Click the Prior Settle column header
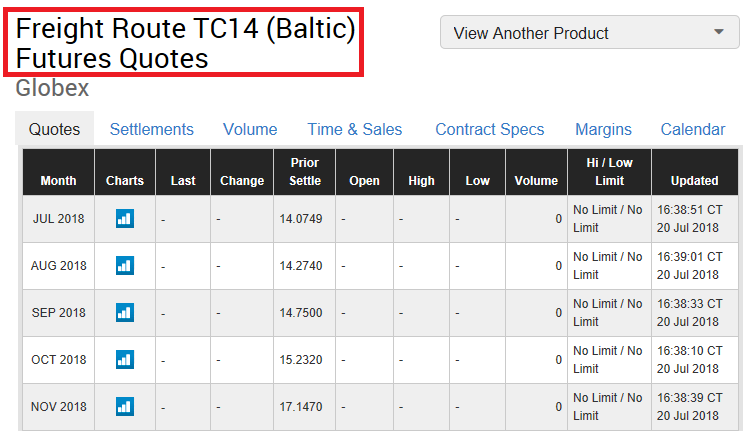The image size is (745, 431). (305, 172)
